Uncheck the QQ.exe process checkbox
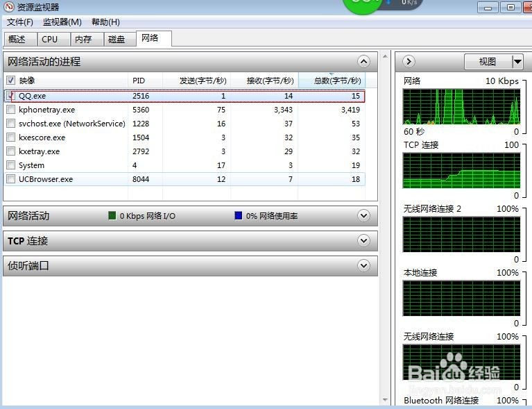Viewport: 532px width, 409px height. (x=10, y=96)
